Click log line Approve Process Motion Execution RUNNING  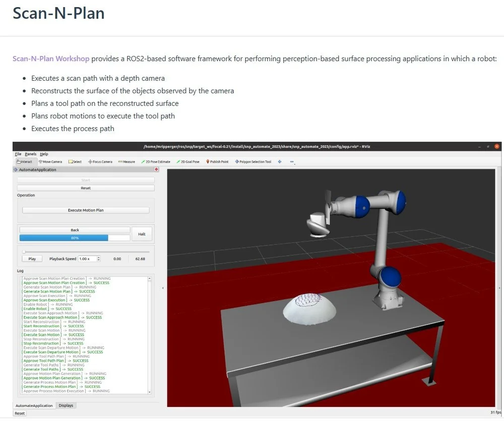point(66,391)
